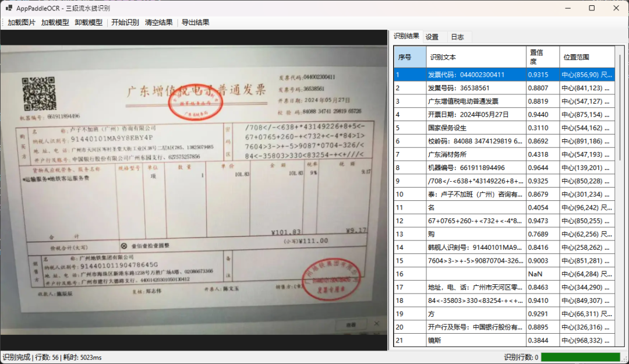Click status text 识别完成 行数 56
629x364 pixels.
(x=52, y=357)
